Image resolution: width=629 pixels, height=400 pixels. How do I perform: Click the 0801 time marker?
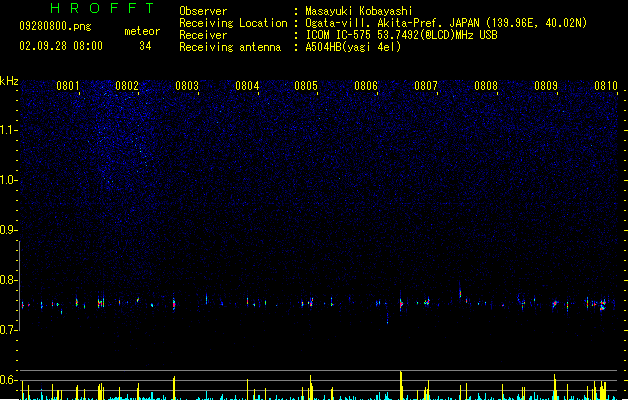(x=68, y=86)
